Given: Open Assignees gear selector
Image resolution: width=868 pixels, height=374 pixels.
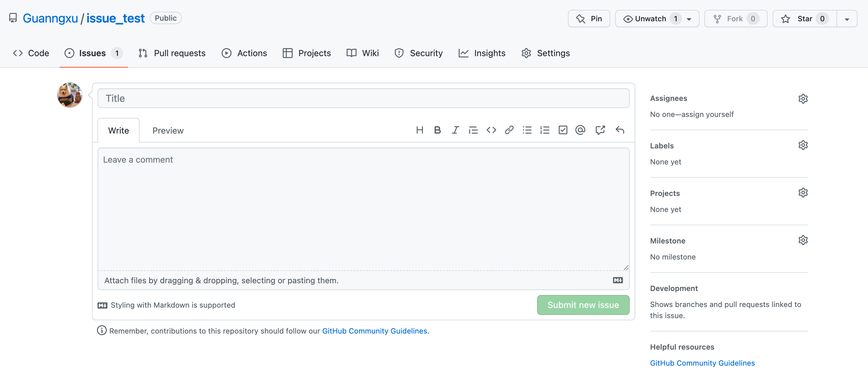Looking at the screenshot, I should (803, 98).
